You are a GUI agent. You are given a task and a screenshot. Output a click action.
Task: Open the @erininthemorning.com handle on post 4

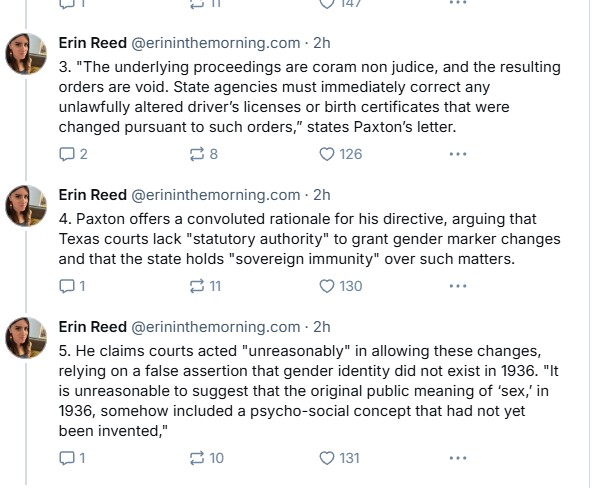216,194
